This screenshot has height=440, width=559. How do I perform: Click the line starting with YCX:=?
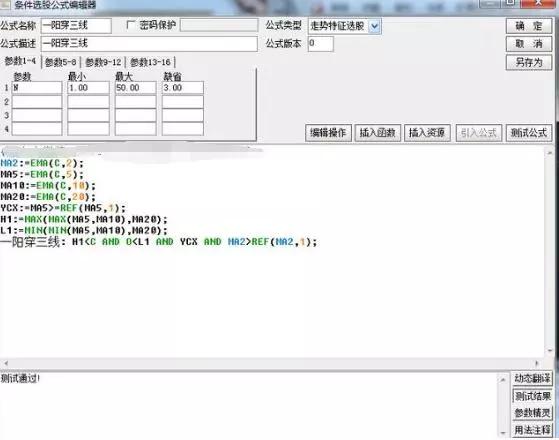coord(63,208)
